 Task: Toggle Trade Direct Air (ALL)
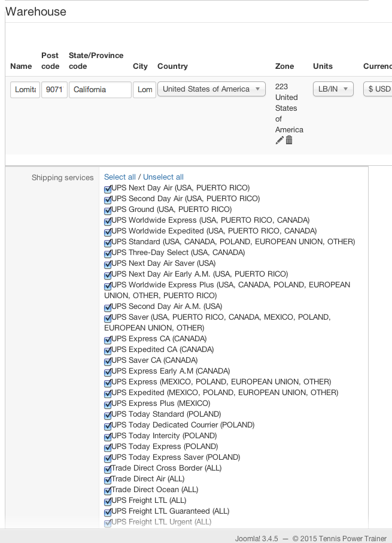pos(108,480)
